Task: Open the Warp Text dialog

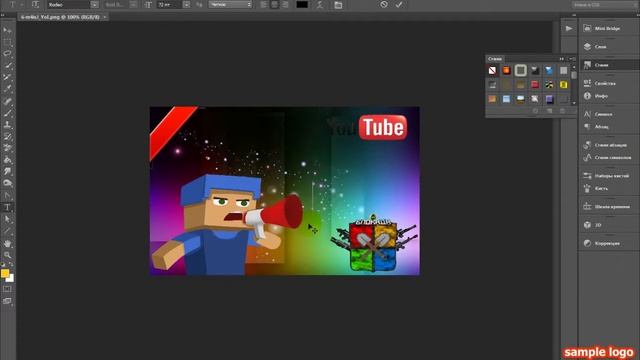Action: [x=320, y=5]
